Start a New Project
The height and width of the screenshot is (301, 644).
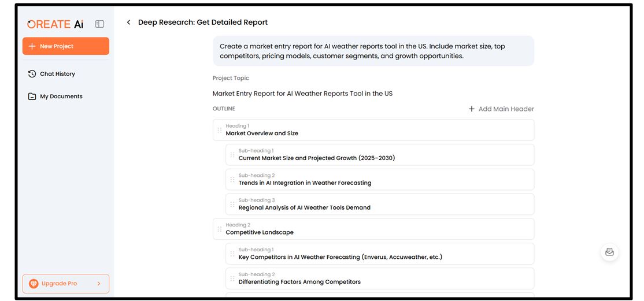tap(66, 46)
